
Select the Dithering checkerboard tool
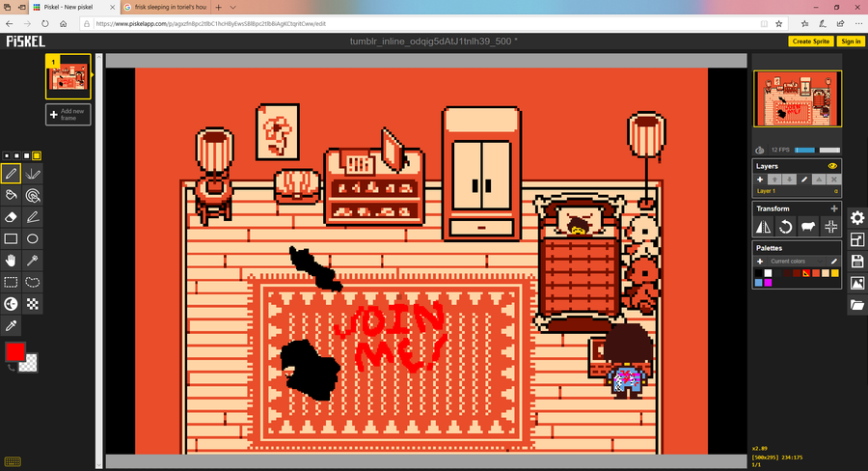coord(33,304)
